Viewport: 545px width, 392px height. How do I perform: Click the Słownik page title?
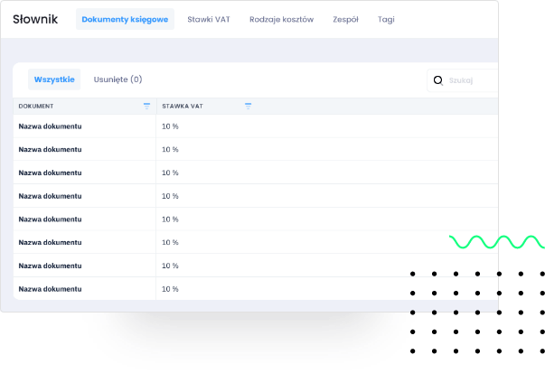35,19
